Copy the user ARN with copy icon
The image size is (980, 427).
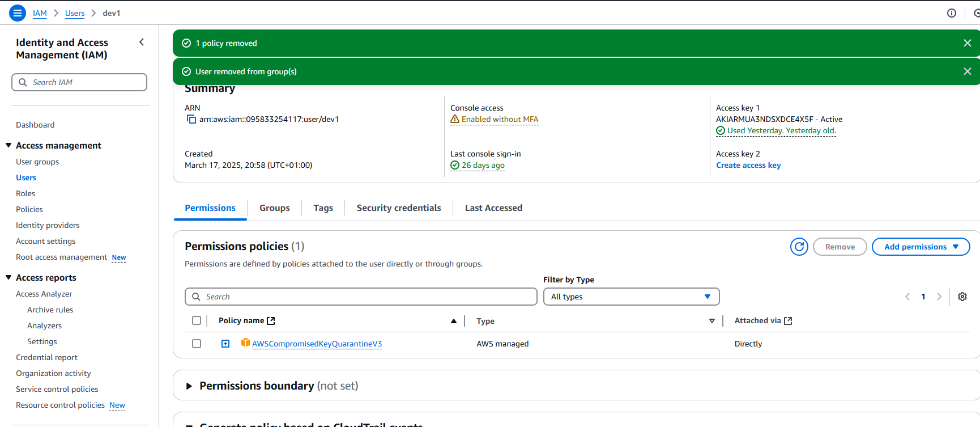pyautogui.click(x=191, y=119)
